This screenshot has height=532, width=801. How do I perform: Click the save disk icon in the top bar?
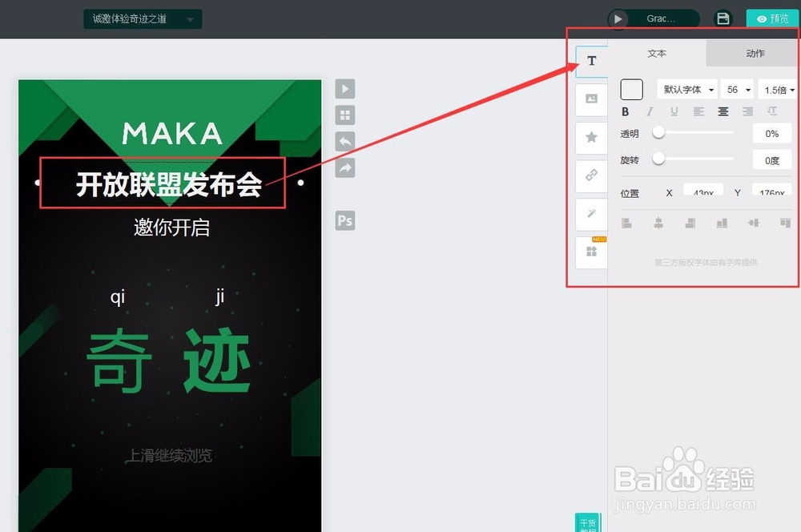click(723, 18)
